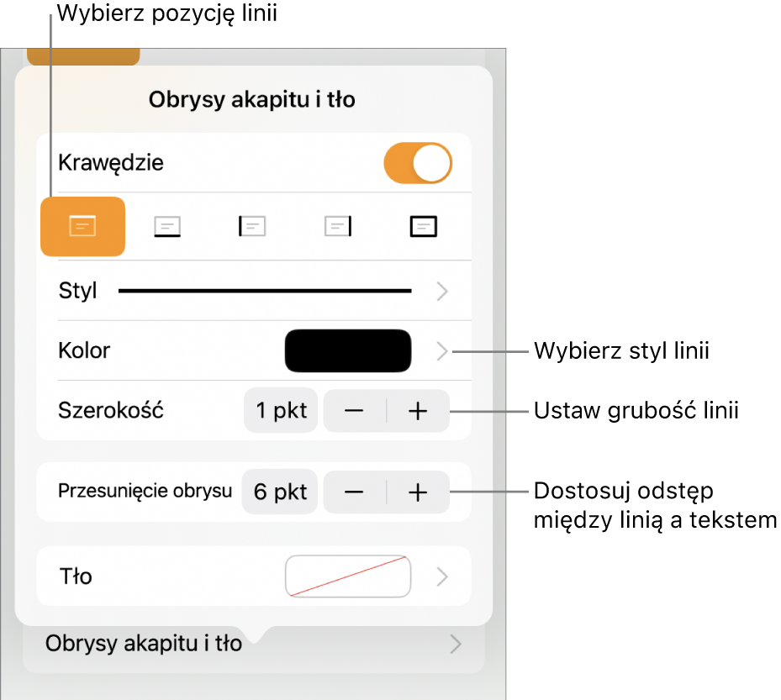The image size is (781, 700).
Task: Click the Kolor label
Action: pyautogui.click(x=84, y=350)
